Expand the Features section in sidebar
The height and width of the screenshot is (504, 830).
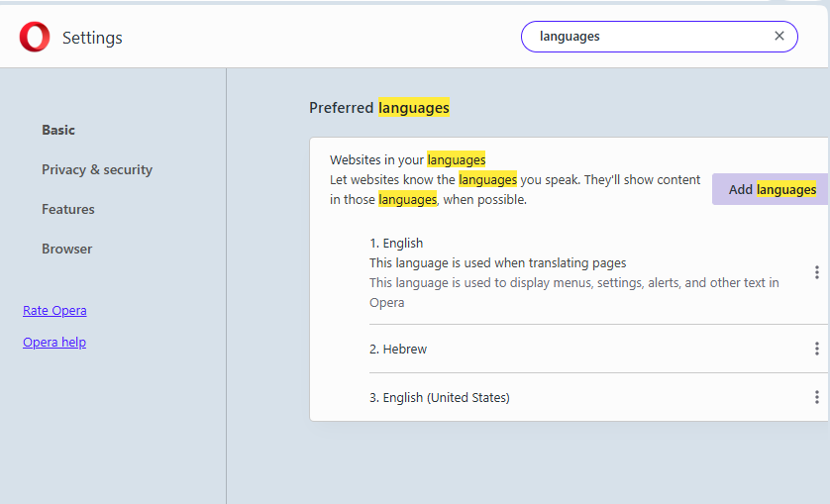(68, 209)
